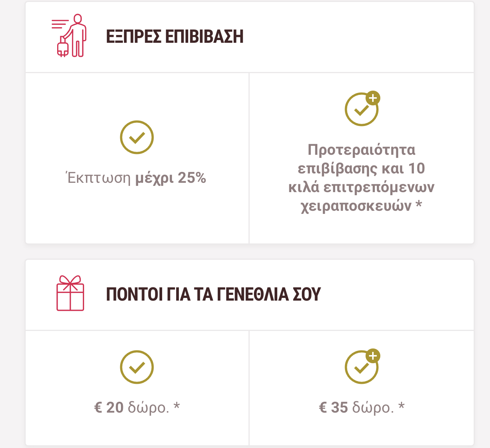This screenshot has height=448, width=490.
Task: Click the red gift box icon
Action: 70,293
